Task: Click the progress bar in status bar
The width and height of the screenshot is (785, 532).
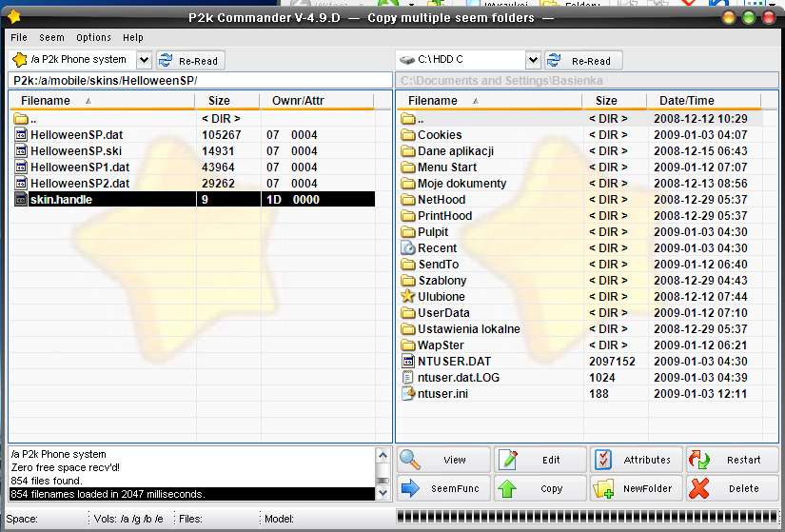Action: tap(587, 516)
